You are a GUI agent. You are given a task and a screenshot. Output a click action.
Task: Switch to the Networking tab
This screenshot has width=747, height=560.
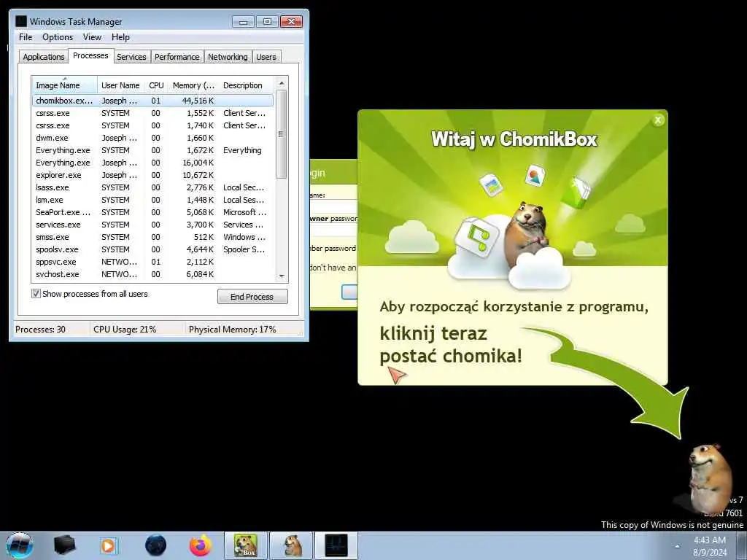(228, 57)
